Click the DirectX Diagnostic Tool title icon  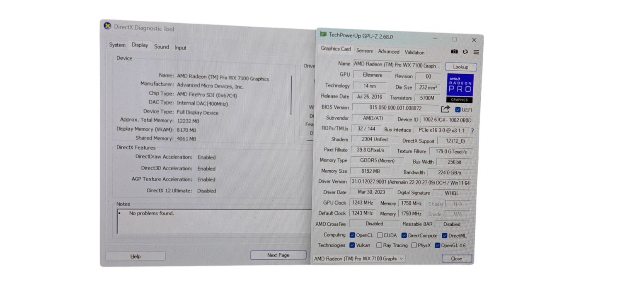point(107,26)
